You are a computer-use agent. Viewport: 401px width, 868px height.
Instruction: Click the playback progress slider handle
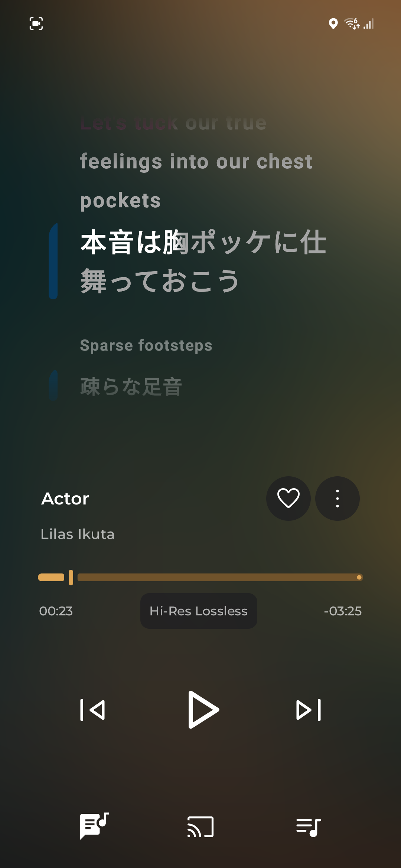pos(71,577)
